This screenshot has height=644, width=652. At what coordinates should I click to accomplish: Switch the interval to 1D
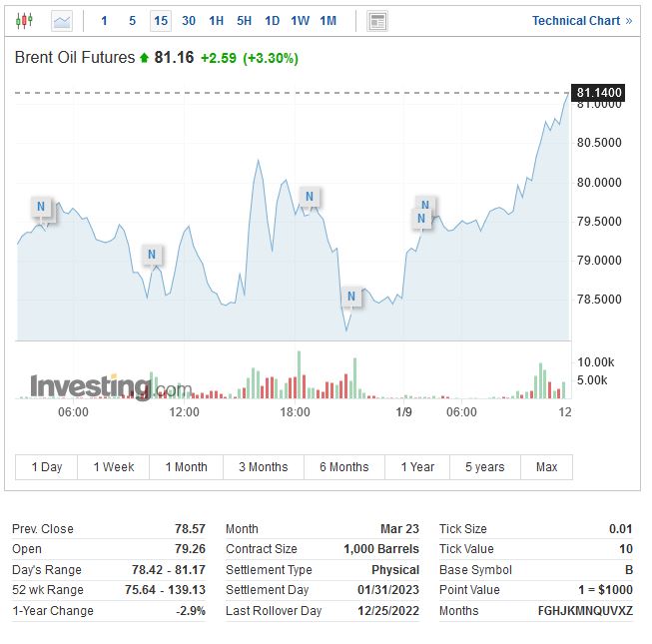coord(272,20)
